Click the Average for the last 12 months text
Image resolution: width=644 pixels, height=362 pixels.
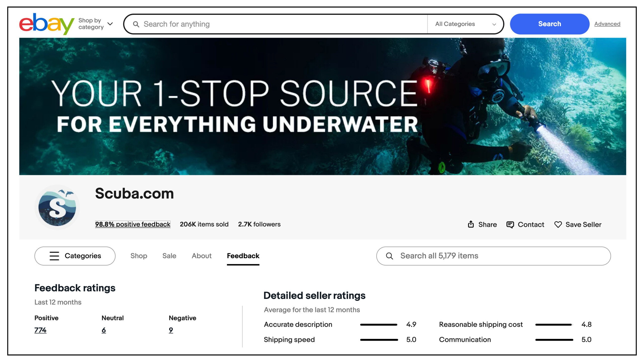(312, 310)
